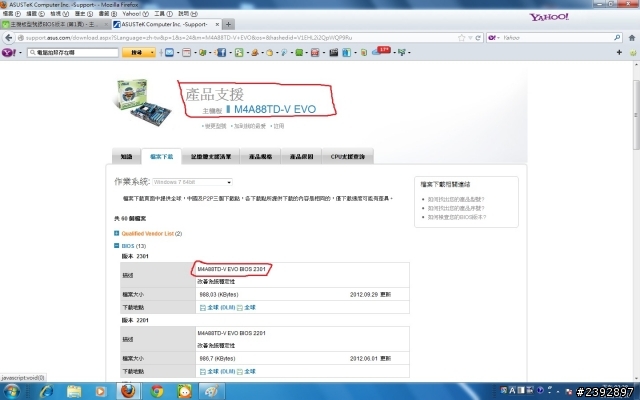Open the 檢視 (V) menu
This screenshot has width=640, height=400.
click(59, 14)
